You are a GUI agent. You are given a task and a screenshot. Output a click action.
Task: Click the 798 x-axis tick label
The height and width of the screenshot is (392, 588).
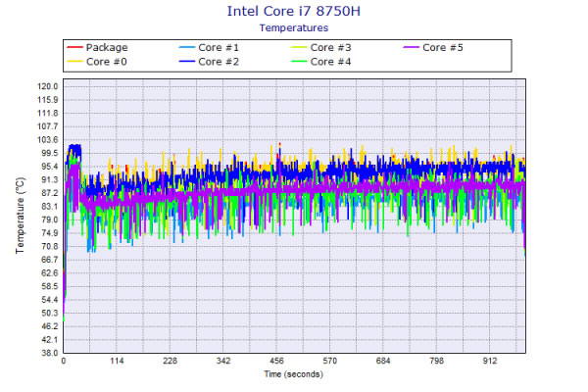[436, 361]
